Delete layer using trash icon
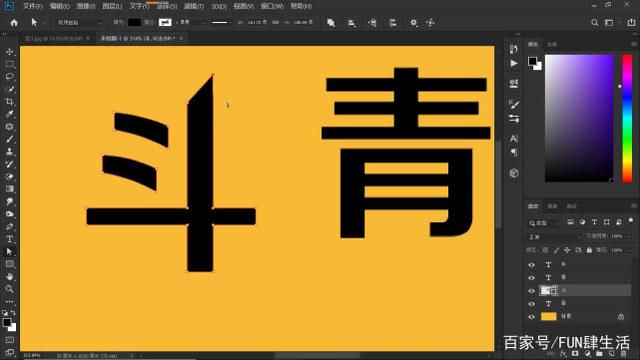 (x=624, y=353)
